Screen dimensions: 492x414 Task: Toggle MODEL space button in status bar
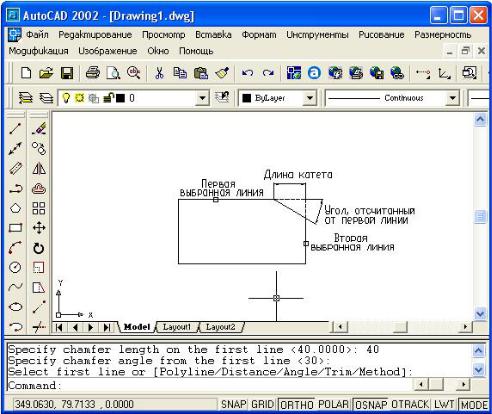(x=474, y=404)
